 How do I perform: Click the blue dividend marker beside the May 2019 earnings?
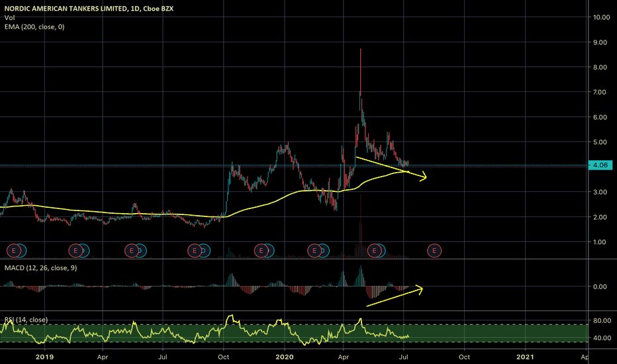[x=142, y=250]
